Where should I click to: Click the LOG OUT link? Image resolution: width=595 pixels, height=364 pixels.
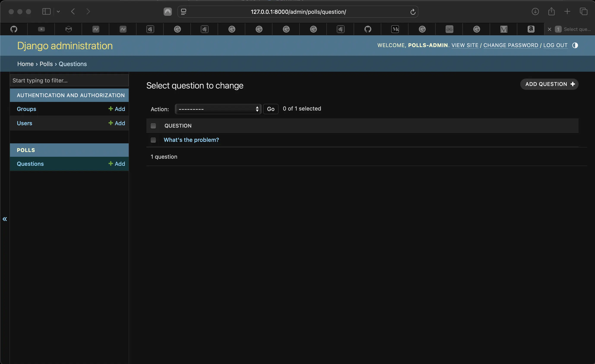[x=555, y=45]
